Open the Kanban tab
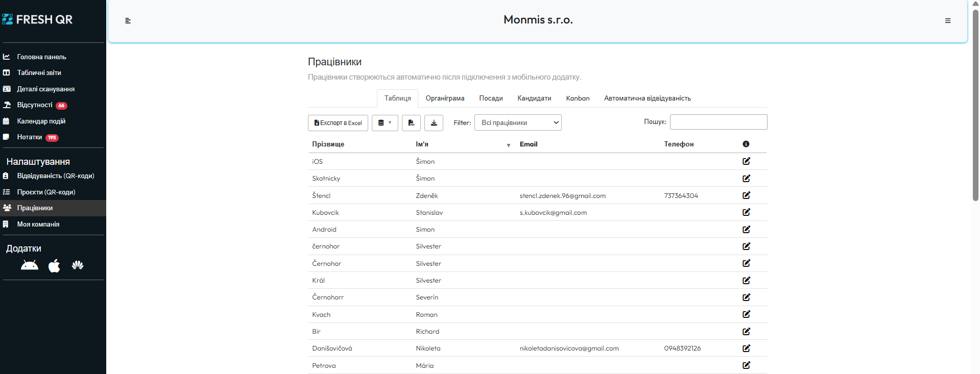 pos(578,98)
